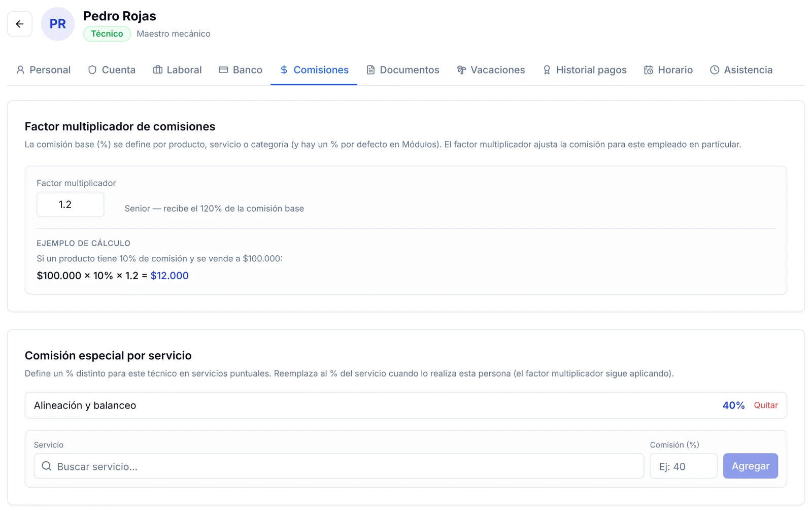This screenshot has width=812, height=511.
Task: Switch to the Cuenta tab
Action: point(112,70)
